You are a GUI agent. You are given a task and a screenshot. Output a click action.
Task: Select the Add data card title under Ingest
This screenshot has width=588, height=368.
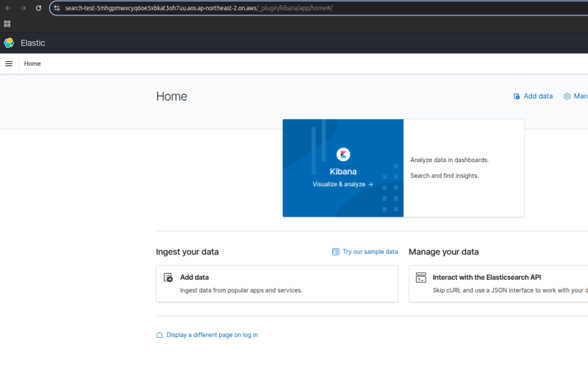click(194, 277)
